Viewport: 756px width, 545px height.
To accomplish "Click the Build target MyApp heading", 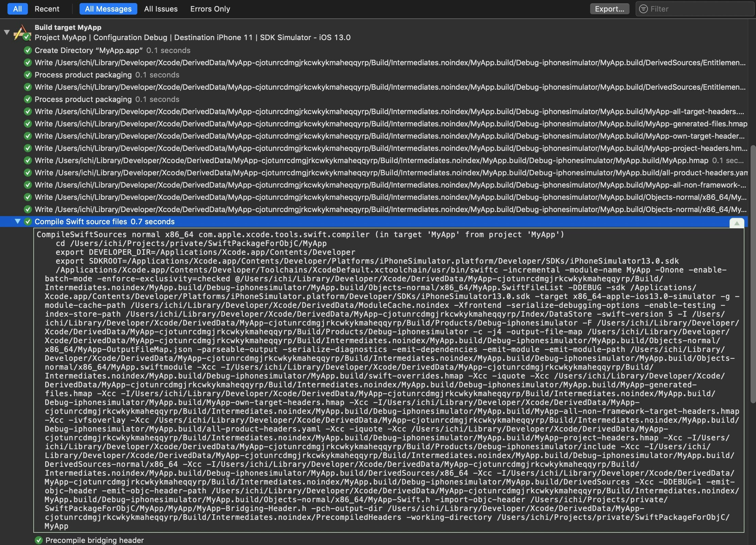I will pos(68,28).
